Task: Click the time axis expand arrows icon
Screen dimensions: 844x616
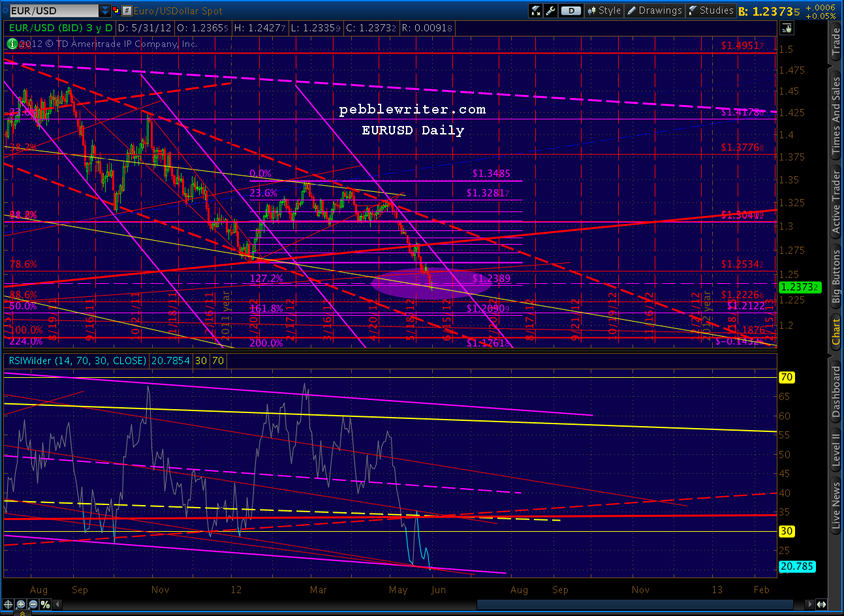Action: (x=821, y=604)
